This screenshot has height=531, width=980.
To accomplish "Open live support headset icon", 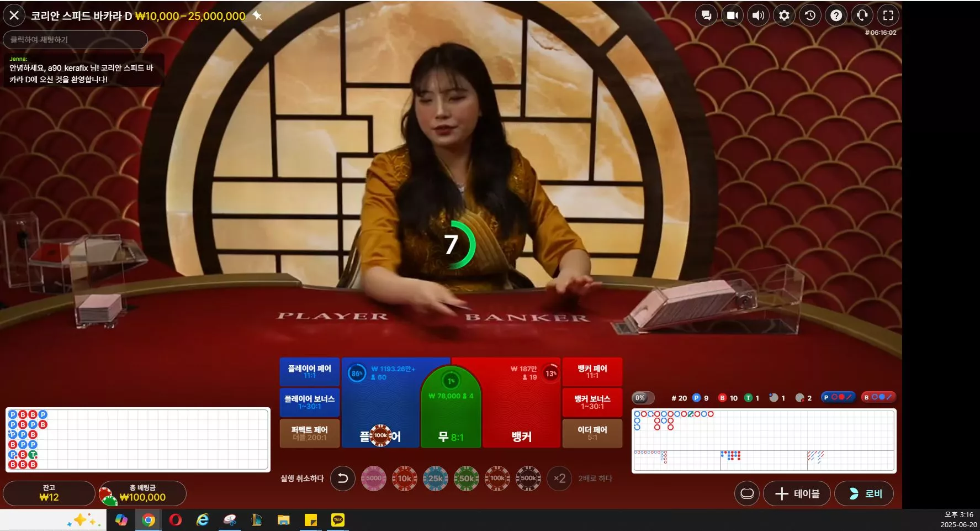I will (862, 15).
